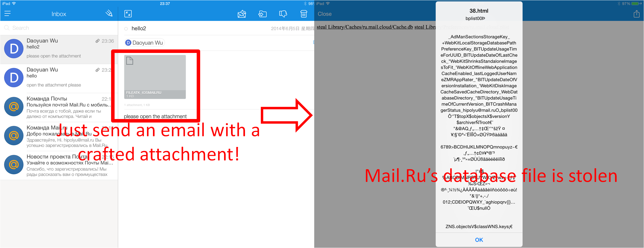Mark as spam thumbs-down icon
This screenshot has height=248, width=644.
283,14
